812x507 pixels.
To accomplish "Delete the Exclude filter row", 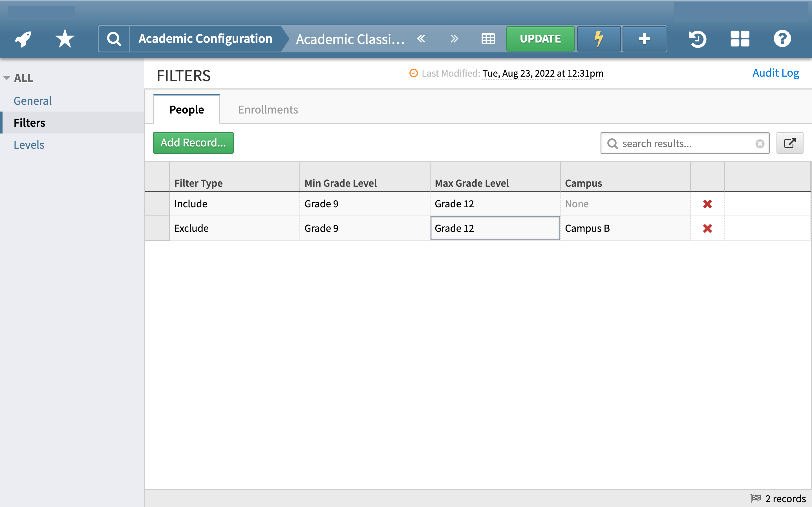I will click(707, 228).
